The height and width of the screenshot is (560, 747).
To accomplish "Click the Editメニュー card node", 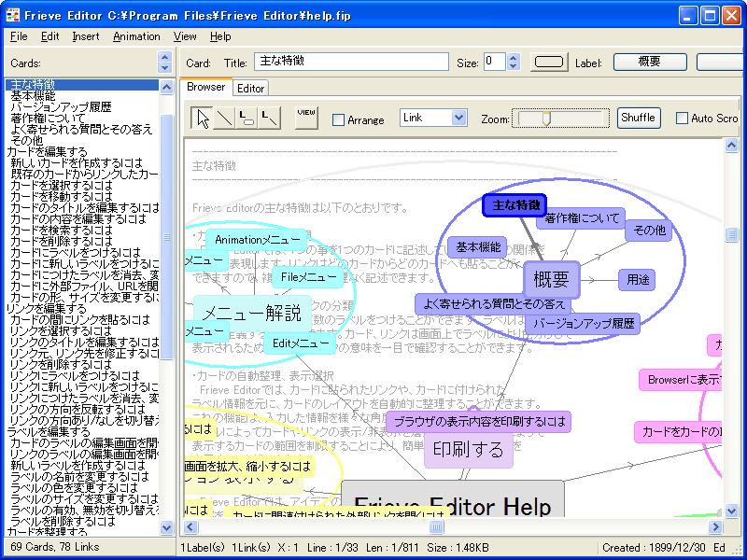I will point(300,343).
